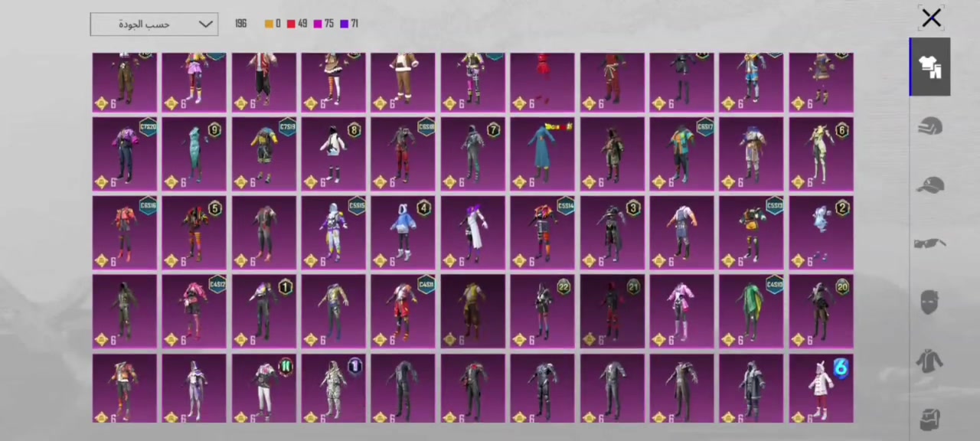Select the outfit with C4S12 badge
Image resolution: width=980 pixels, height=441 pixels.
194,312
